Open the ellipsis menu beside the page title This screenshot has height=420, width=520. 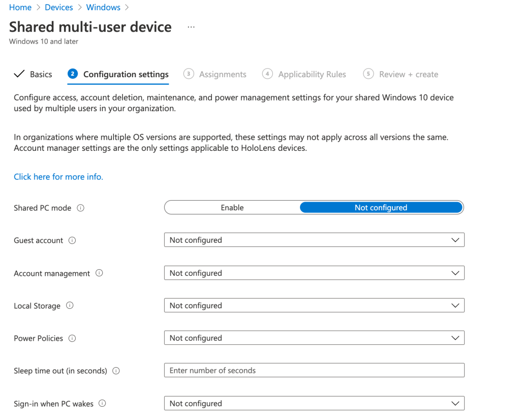point(191,27)
